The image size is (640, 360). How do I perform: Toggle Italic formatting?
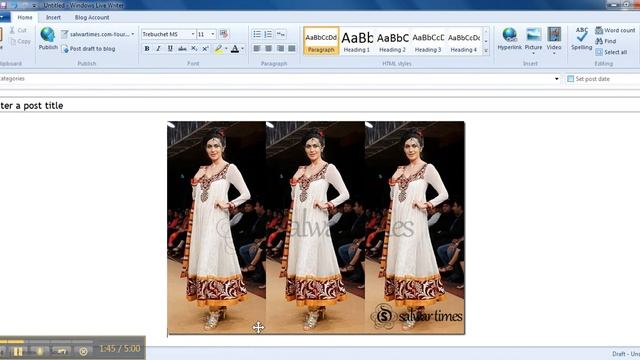coord(158,49)
